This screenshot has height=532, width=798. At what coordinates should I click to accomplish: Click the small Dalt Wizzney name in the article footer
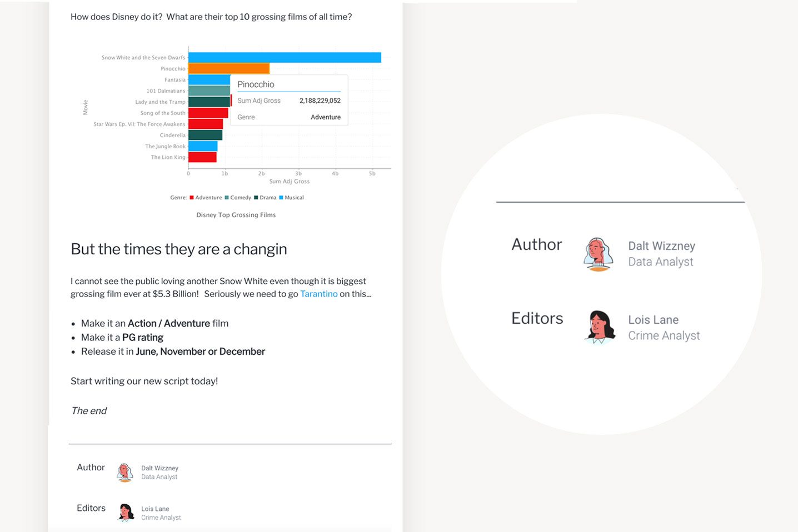click(x=159, y=468)
